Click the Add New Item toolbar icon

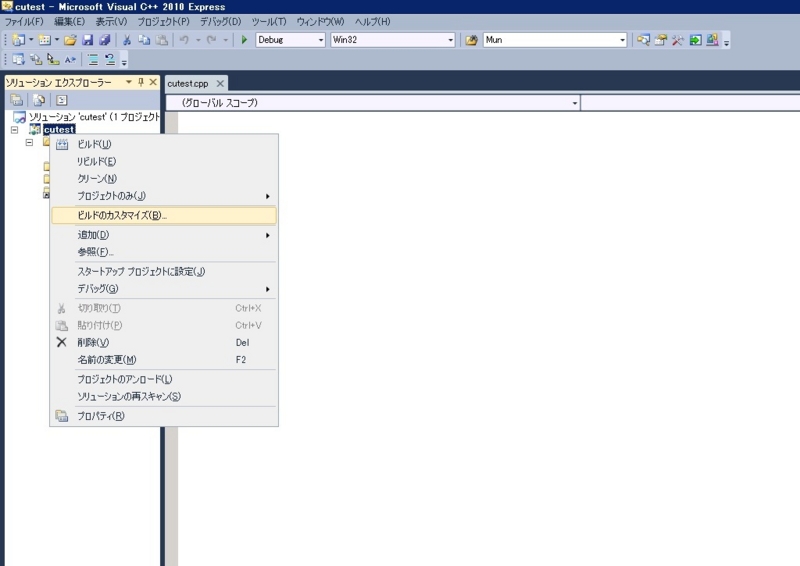[44, 40]
